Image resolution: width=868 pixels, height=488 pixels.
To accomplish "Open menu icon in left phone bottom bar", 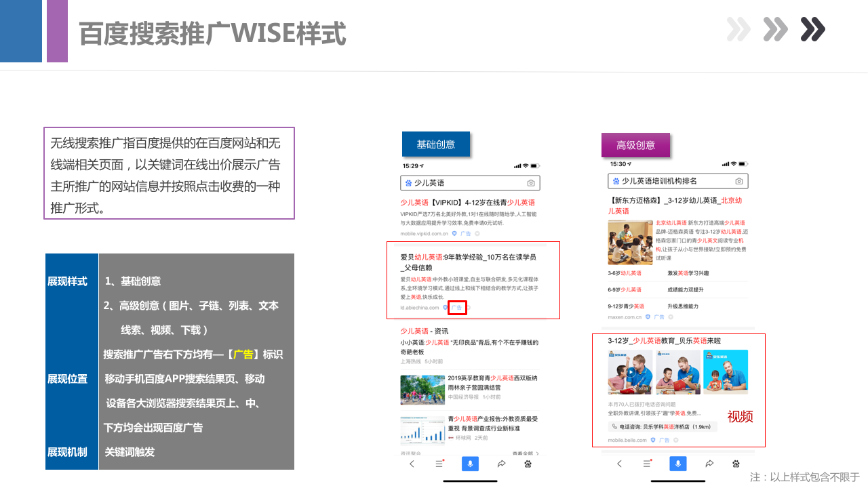I will [440, 464].
